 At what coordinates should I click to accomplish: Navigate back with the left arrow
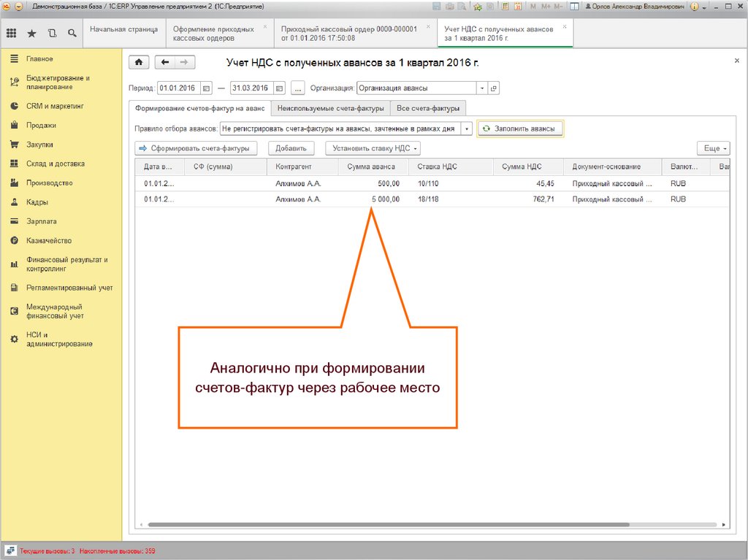click(165, 63)
